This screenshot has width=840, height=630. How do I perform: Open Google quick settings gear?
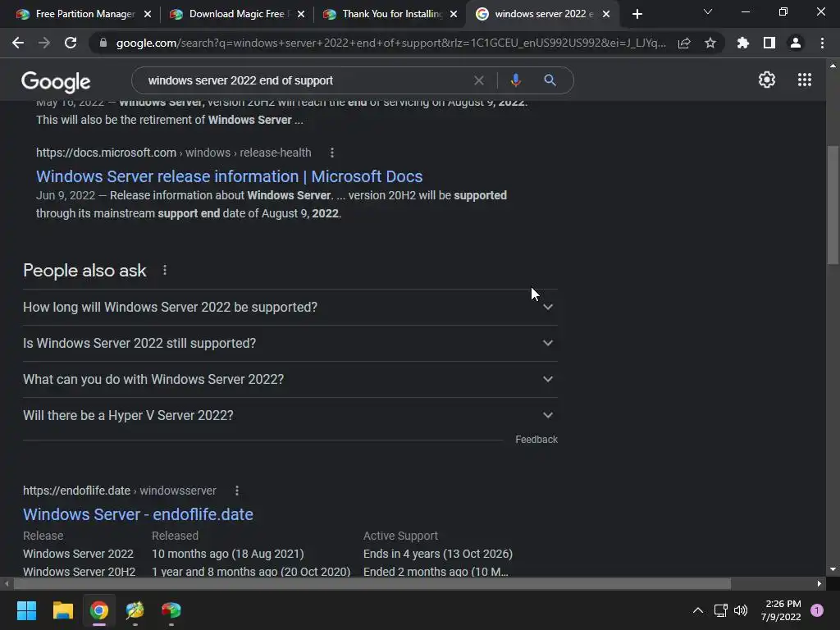pyautogui.click(x=767, y=80)
